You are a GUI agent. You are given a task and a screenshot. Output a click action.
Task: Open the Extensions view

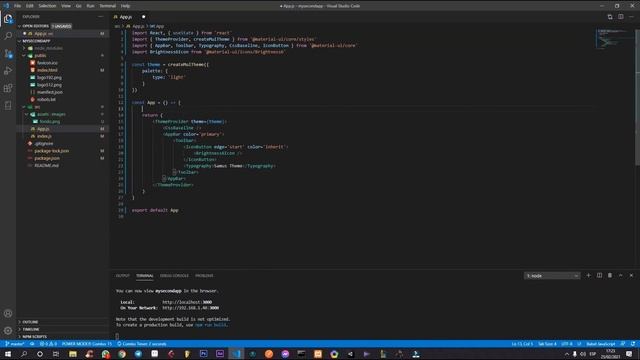pos(8,88)
